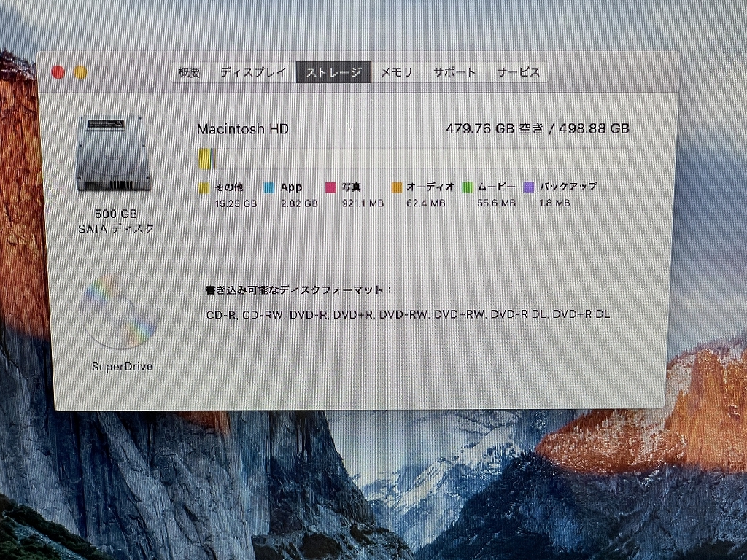The image size is (747, 560).
Task: Open the メモリ tab
Action: [396, 72]
